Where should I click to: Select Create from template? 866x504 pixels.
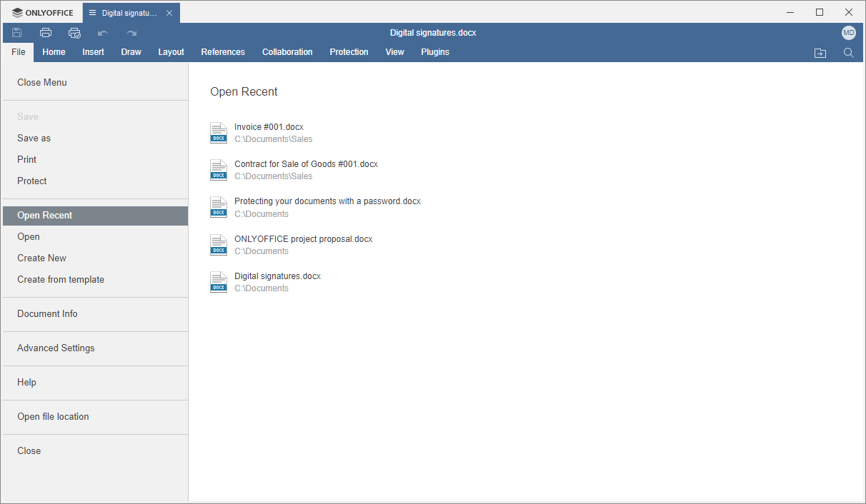click(x=61, y=279)
